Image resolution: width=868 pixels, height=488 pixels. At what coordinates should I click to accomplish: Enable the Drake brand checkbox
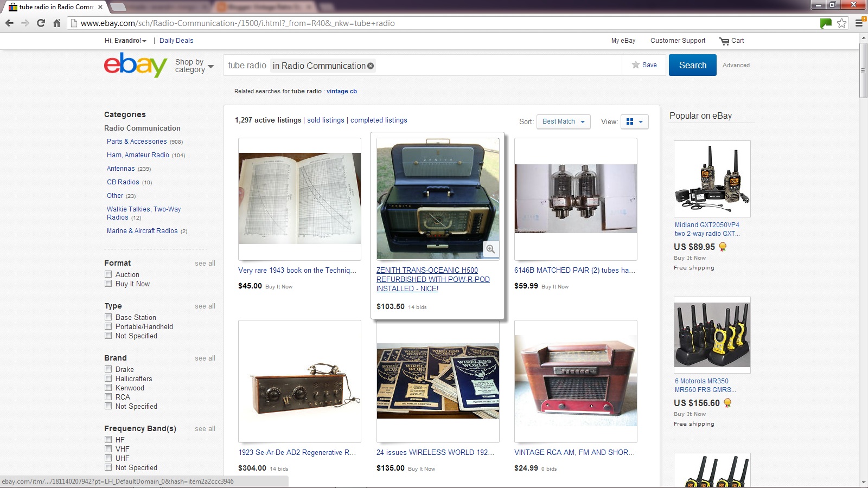pos(108,369)
